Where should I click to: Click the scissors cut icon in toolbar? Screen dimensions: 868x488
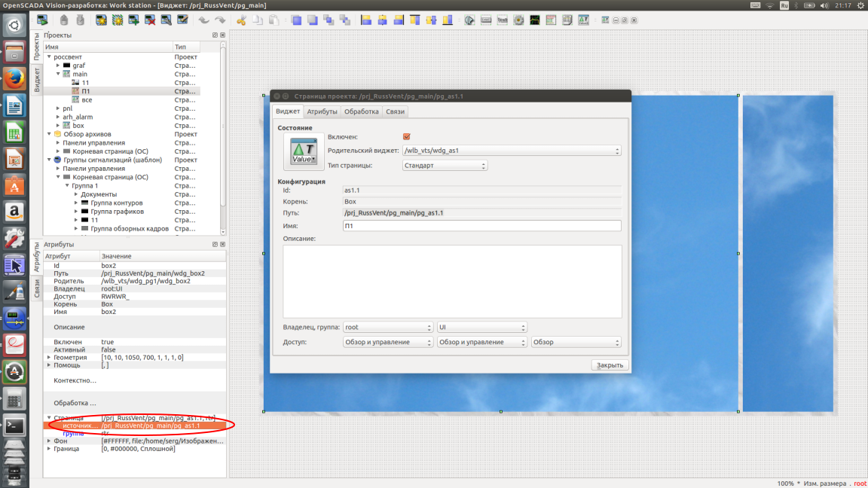click(242, 20)
